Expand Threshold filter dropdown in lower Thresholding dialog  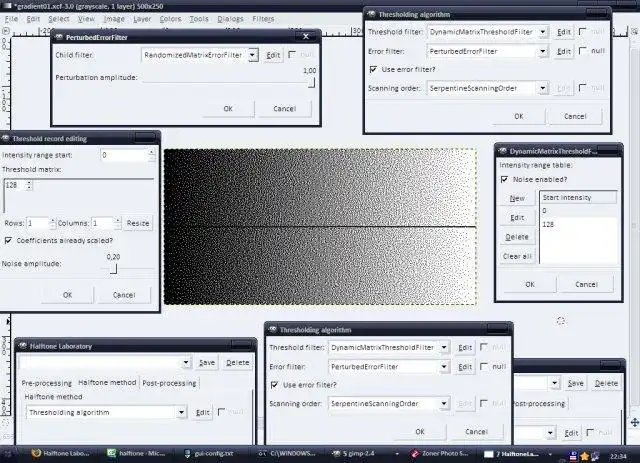[x=444, y=347]
